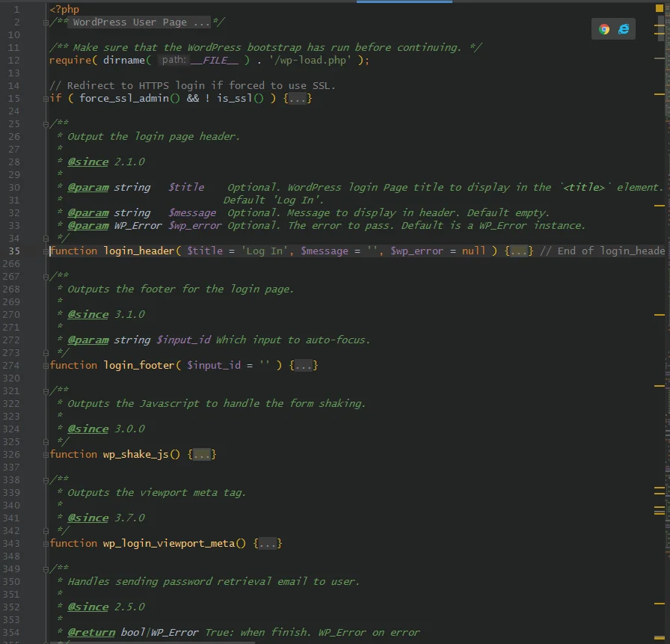Collapse the doc comment starting at line 25
Screen dimensions: 670x644
coord(46,125)
